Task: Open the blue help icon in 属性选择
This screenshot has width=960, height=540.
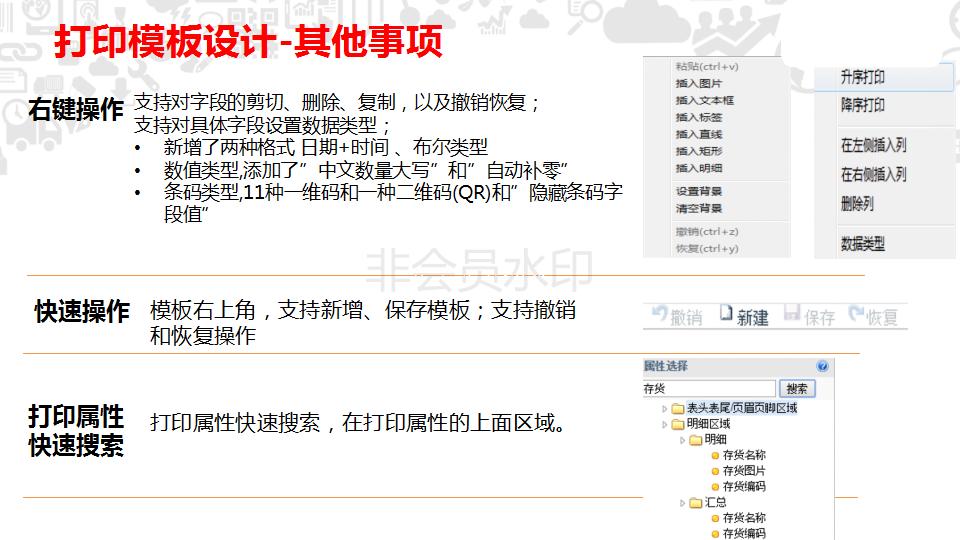Action: coord(822,366)
